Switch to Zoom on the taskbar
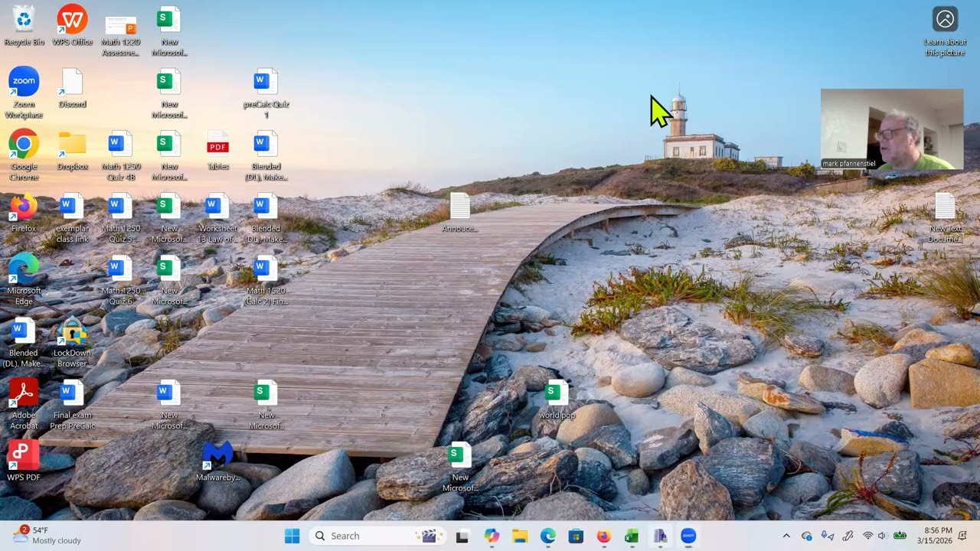The width and height of the screenshot is (980, 551). [x=688, y=536]
